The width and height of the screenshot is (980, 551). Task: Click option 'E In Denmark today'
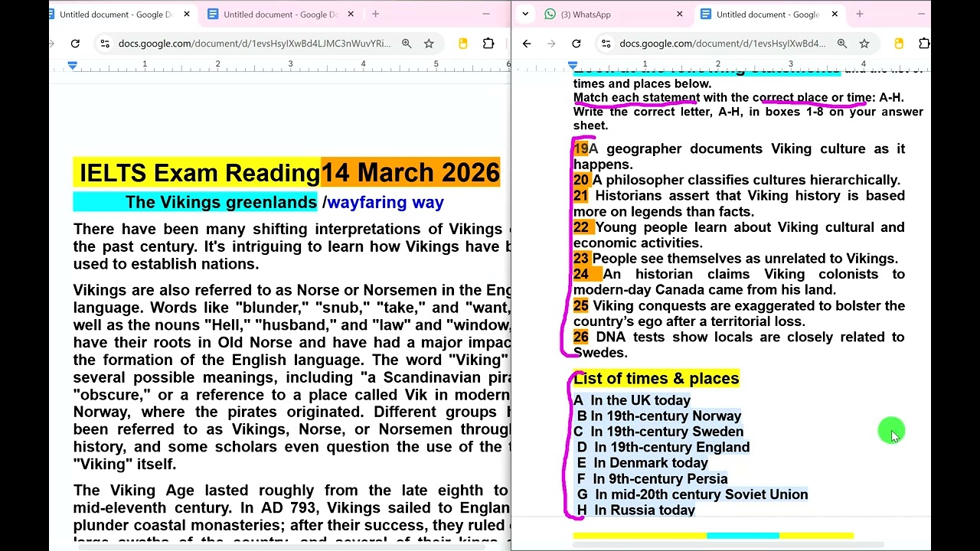(x=642, y=463)
